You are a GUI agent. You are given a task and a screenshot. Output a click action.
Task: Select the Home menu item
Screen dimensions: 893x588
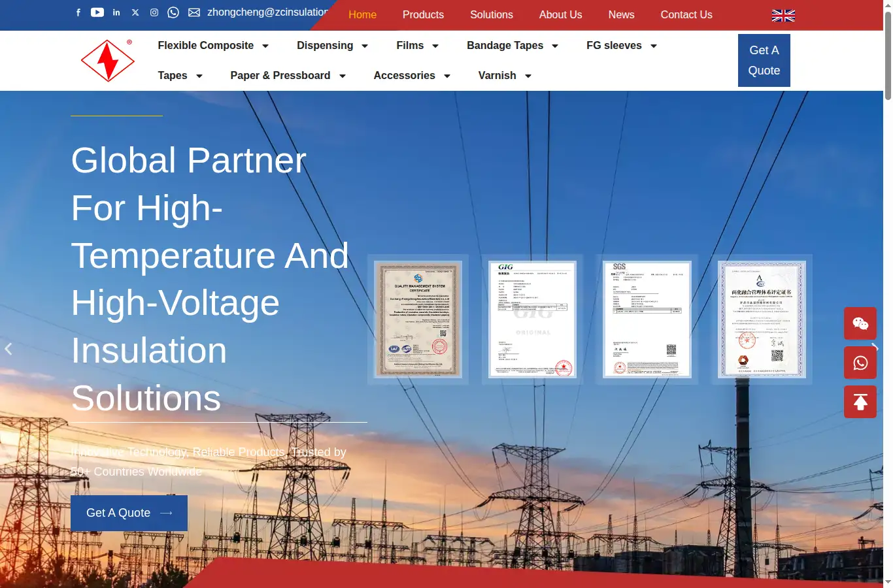tap(362, 15)
